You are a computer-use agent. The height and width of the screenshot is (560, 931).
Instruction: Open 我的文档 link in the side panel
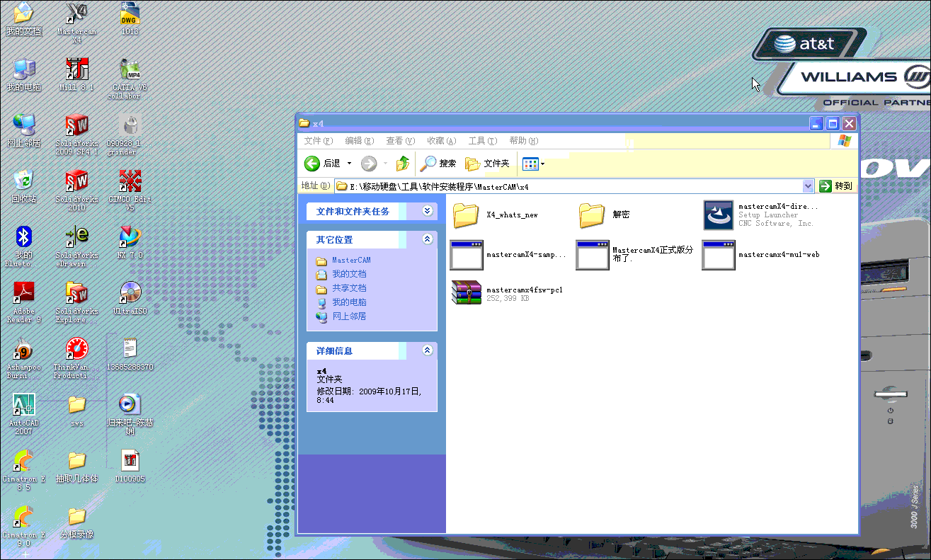[x=349, y=274]
